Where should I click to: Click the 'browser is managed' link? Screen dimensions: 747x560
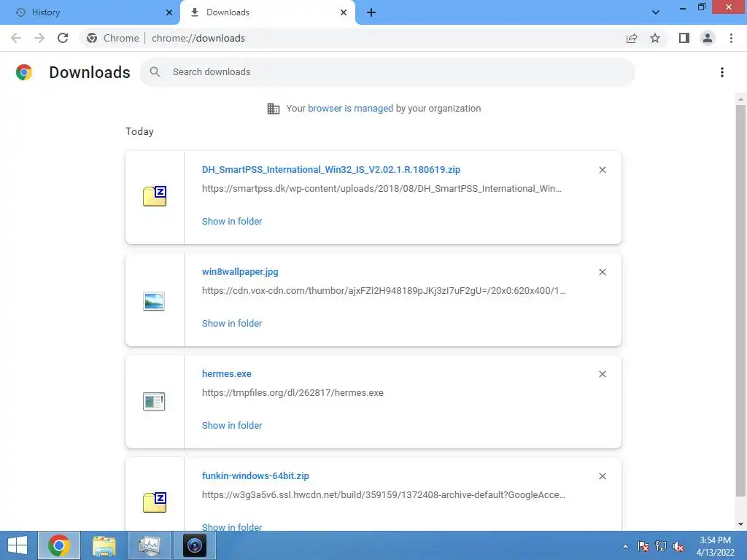[351, 109]
